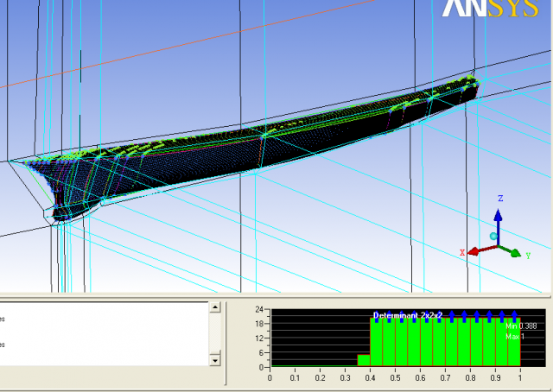Click the 'Min 0.388' label in histogram

[520, 326]
